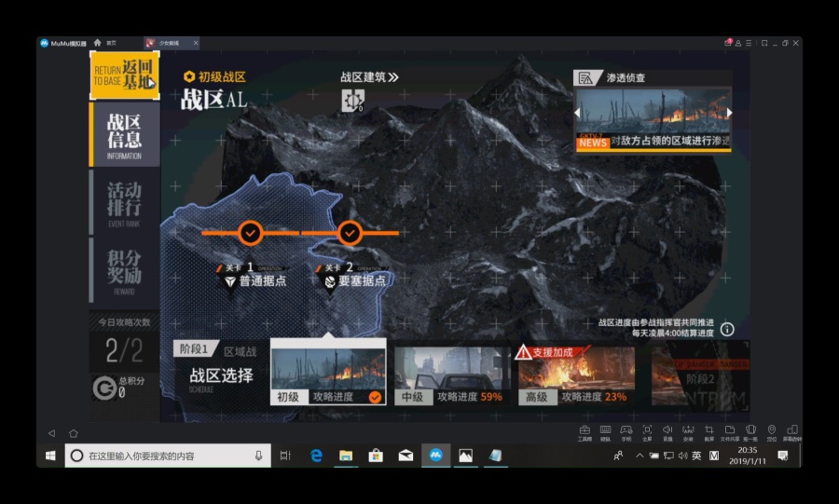Viewport: 839px width, 504px height.
Task: Click the 要塞据点 label icon
Action: coord(330,281)
